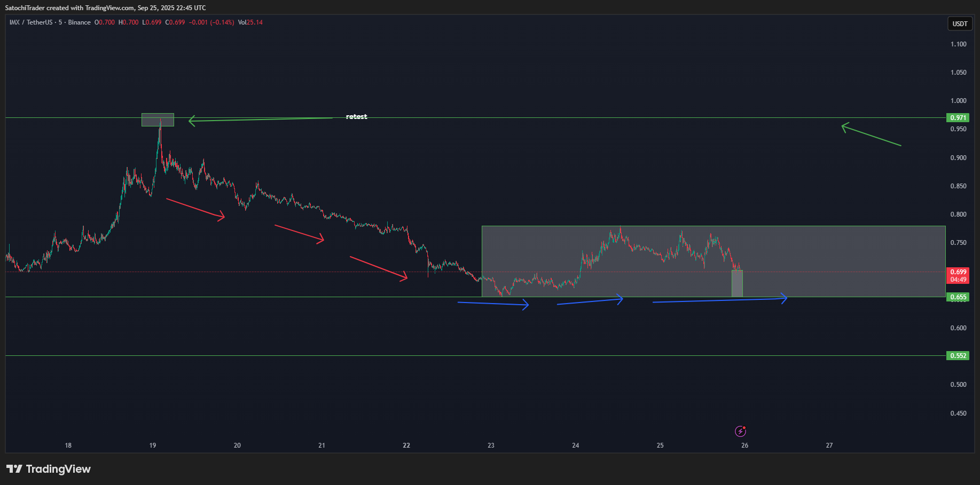
Task: Click date label 20 on time axis
Action: pos(237,445)
